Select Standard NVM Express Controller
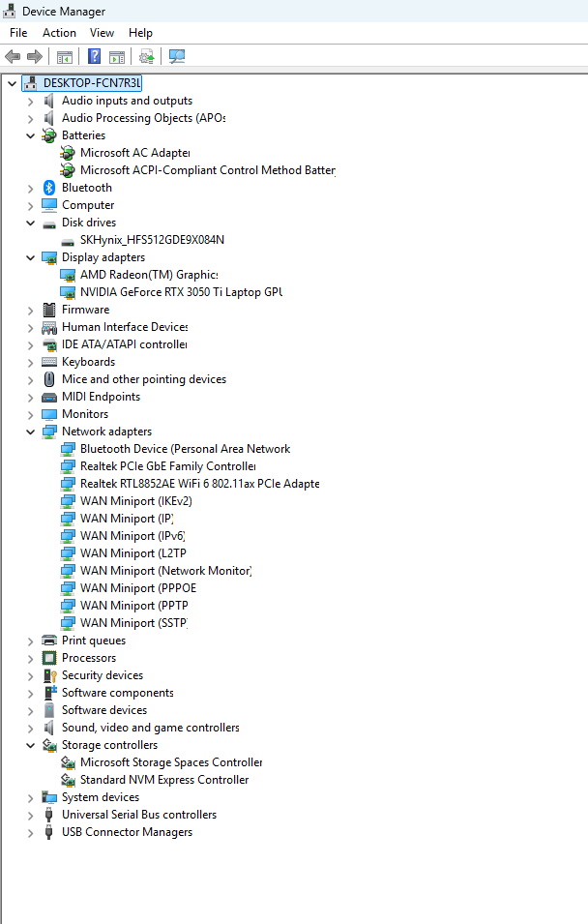 click(164, 780)
